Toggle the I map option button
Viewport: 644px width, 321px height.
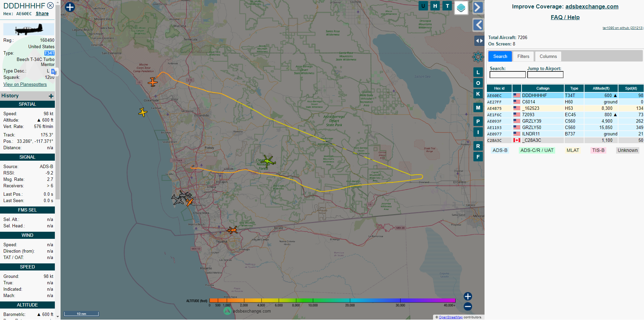478,132
